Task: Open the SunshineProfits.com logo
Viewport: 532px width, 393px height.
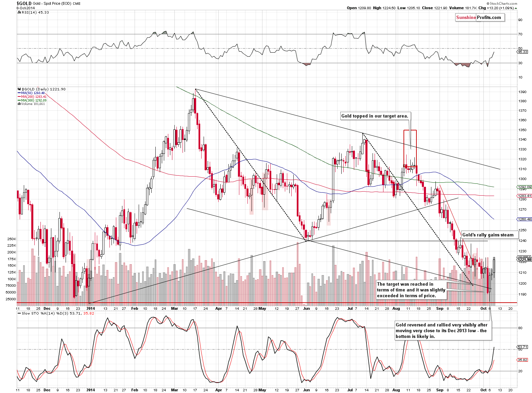Action: point(480,18)
